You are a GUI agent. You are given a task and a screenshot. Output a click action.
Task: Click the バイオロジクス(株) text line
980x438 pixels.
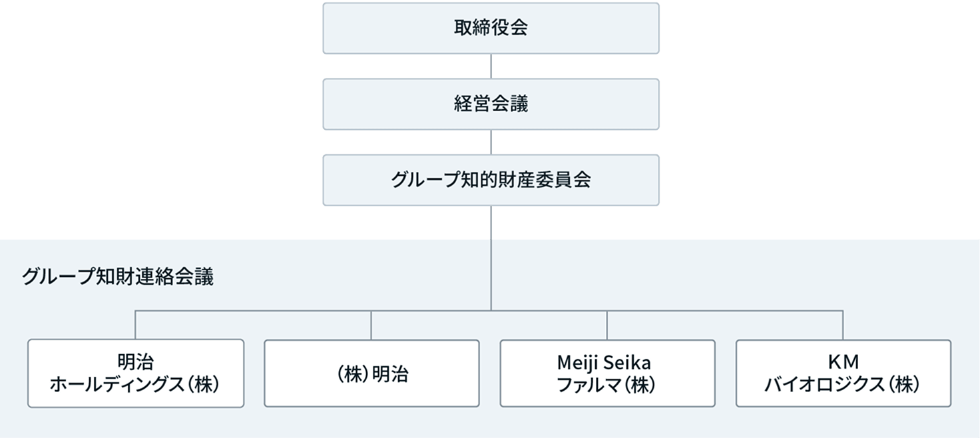tap(843, 385)
